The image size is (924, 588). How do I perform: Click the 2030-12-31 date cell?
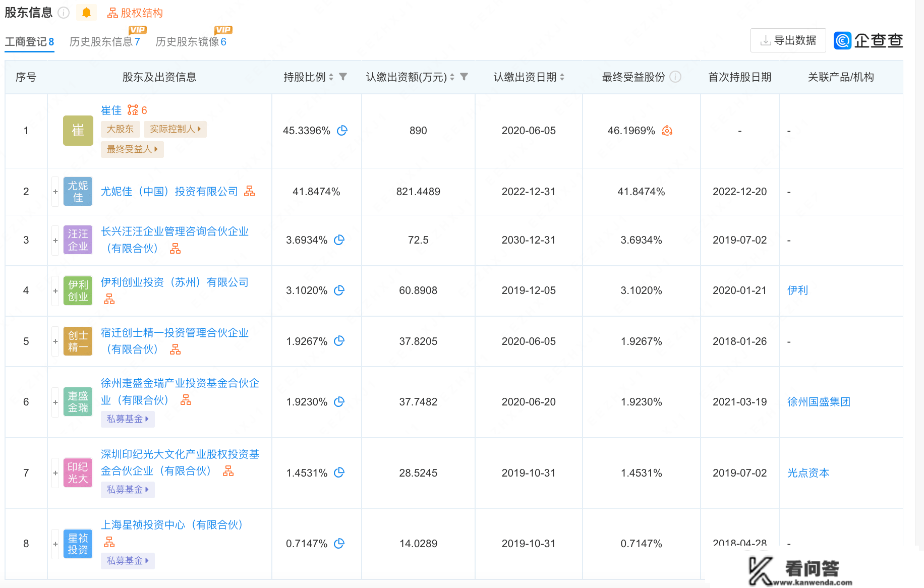529,240
